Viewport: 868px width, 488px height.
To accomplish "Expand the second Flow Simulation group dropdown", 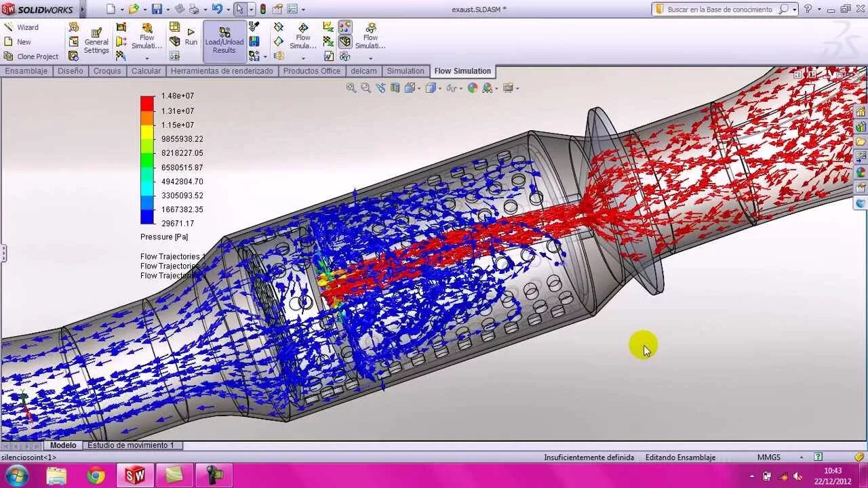I will pyautogui.click(x=303, y=58).
